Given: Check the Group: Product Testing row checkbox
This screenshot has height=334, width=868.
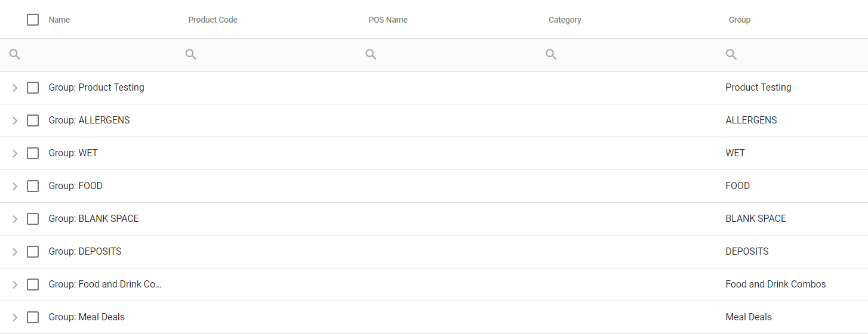Looking at the screenshot, I should click(33, 88).
